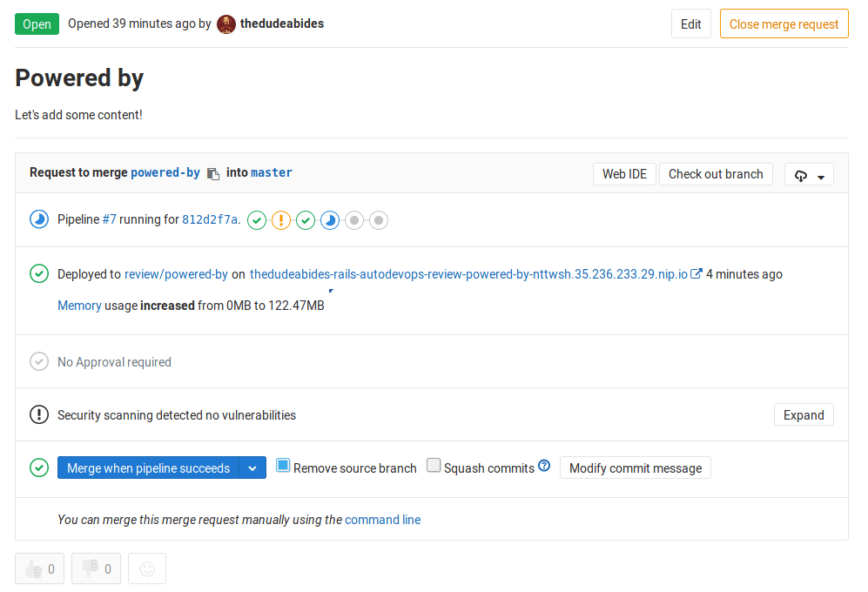Open the download dropdown menu

pyautogui.click(x=809, y=175)
